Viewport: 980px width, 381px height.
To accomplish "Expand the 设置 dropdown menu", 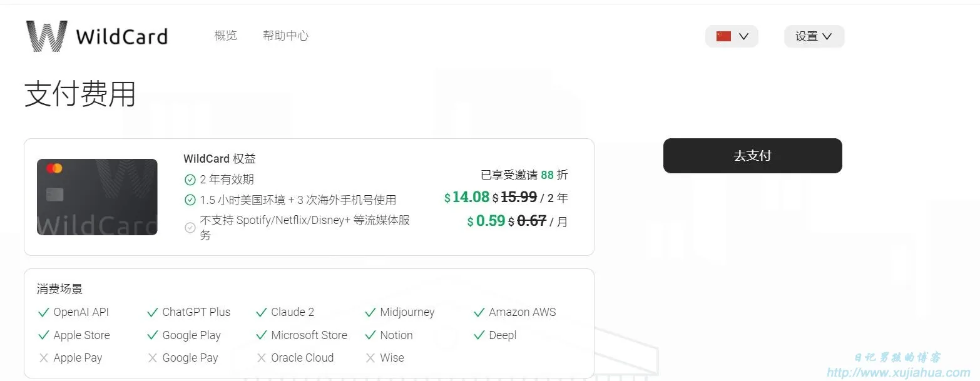I will tap(814, 36).
